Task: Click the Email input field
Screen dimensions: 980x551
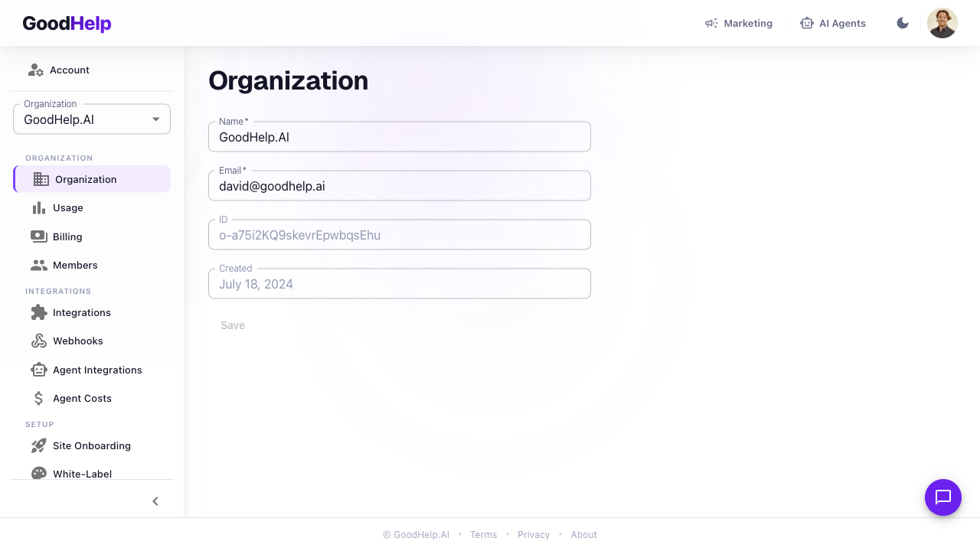Action: click(x=399, y=186)
